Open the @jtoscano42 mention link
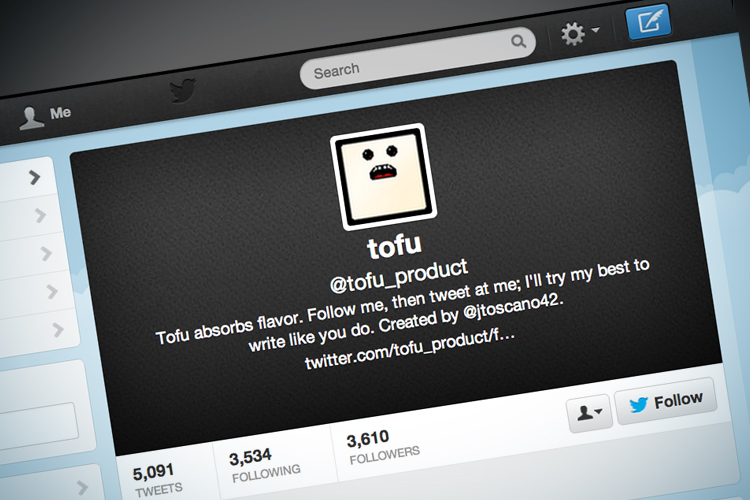Screen dimensions: 750x500 click(514, 307)
